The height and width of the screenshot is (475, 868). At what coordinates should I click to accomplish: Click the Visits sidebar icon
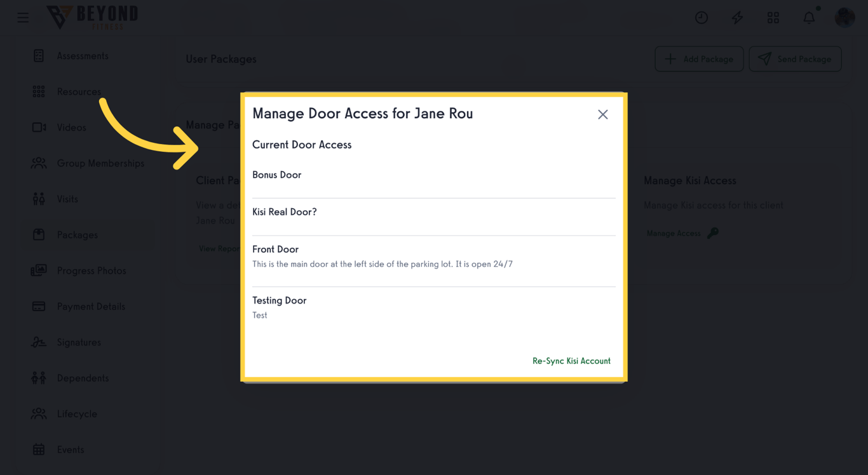coord(39,199)
